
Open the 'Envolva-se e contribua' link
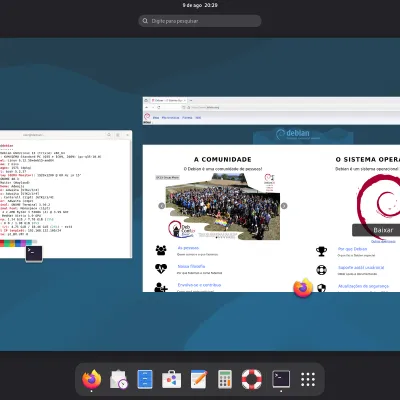(x=199, y=285)
